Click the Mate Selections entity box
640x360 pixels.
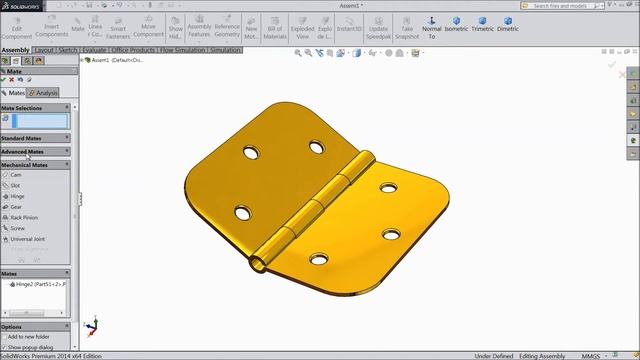pos(40,121)
